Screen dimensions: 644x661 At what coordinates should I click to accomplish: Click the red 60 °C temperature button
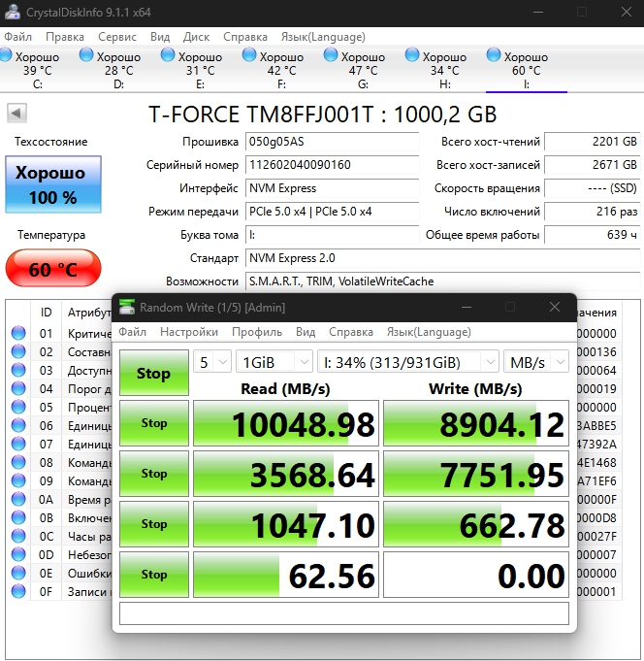coord(53,268)
